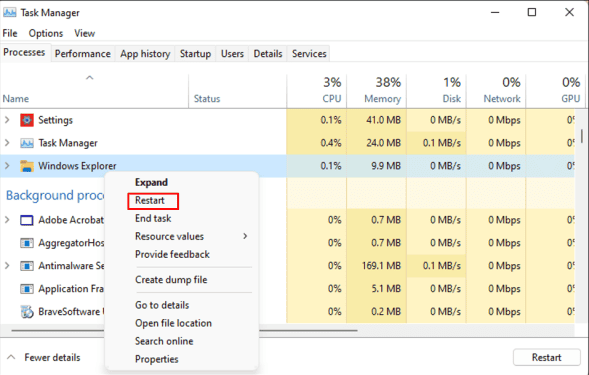Switch to the Details tab

coord(268,54)
